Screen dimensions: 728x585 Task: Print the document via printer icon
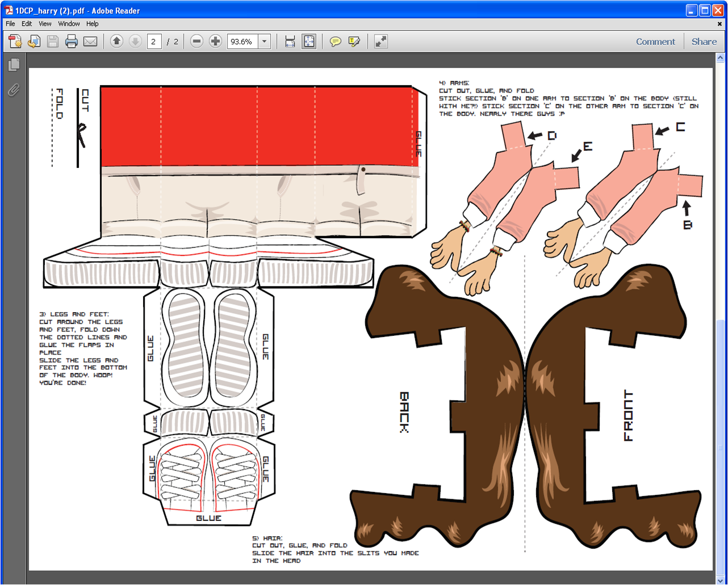[x=72, y=41]
